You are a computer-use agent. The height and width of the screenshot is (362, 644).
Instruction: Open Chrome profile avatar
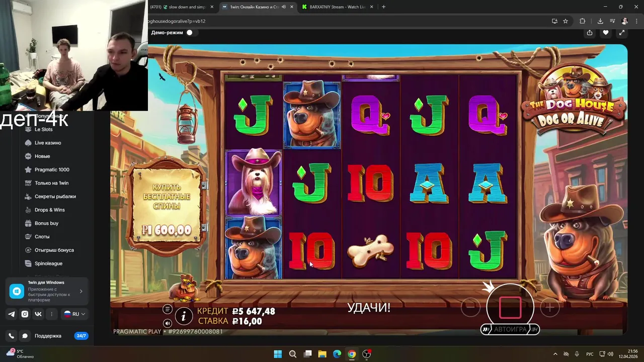coord(625,21)
